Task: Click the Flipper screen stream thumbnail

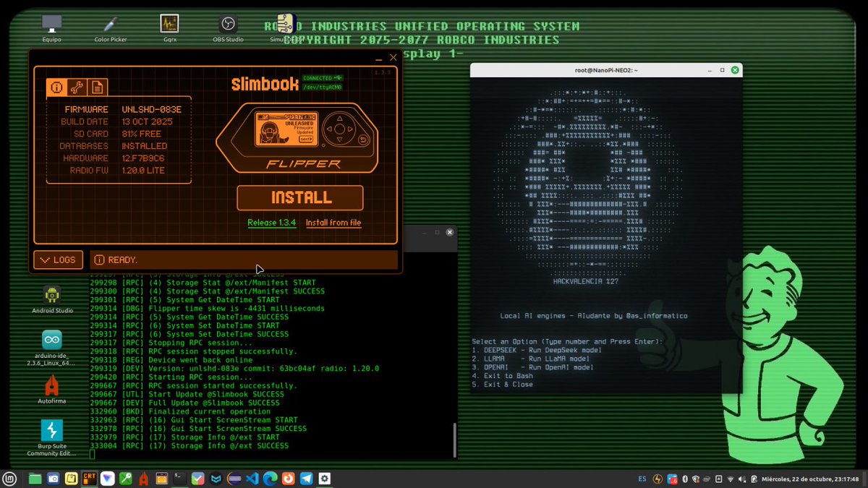Action: point(287,129)
